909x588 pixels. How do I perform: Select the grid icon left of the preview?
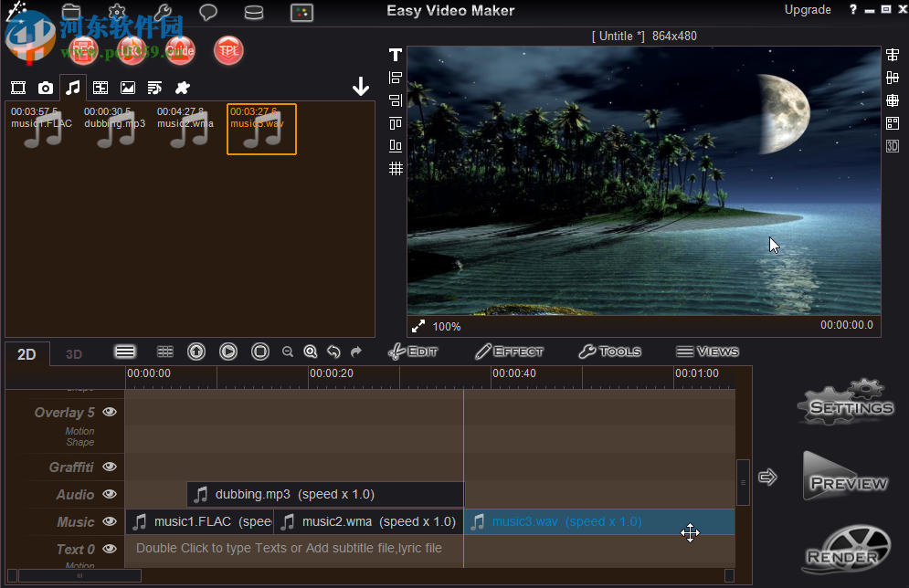point(395,168)
